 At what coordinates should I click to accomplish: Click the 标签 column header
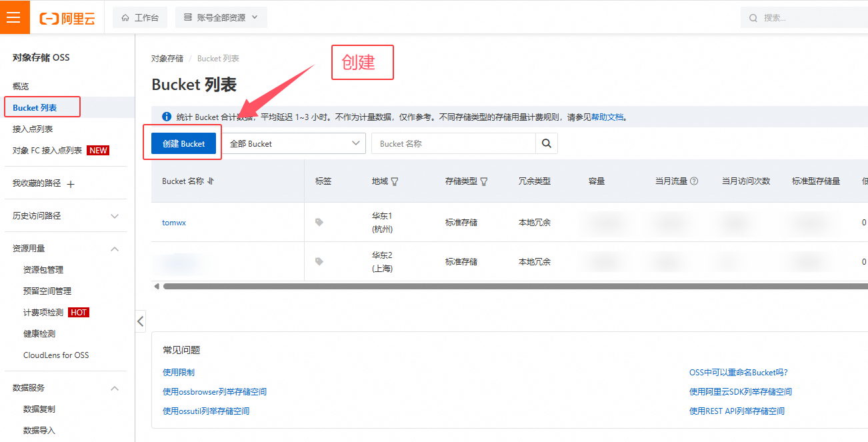(x=323, y=181)
